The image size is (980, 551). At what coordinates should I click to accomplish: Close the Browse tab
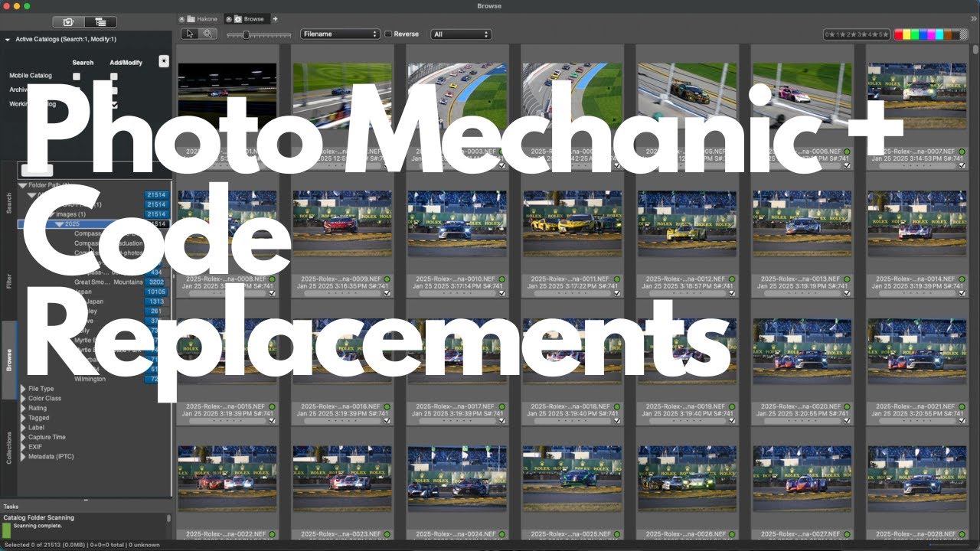[x=227, y=18]
